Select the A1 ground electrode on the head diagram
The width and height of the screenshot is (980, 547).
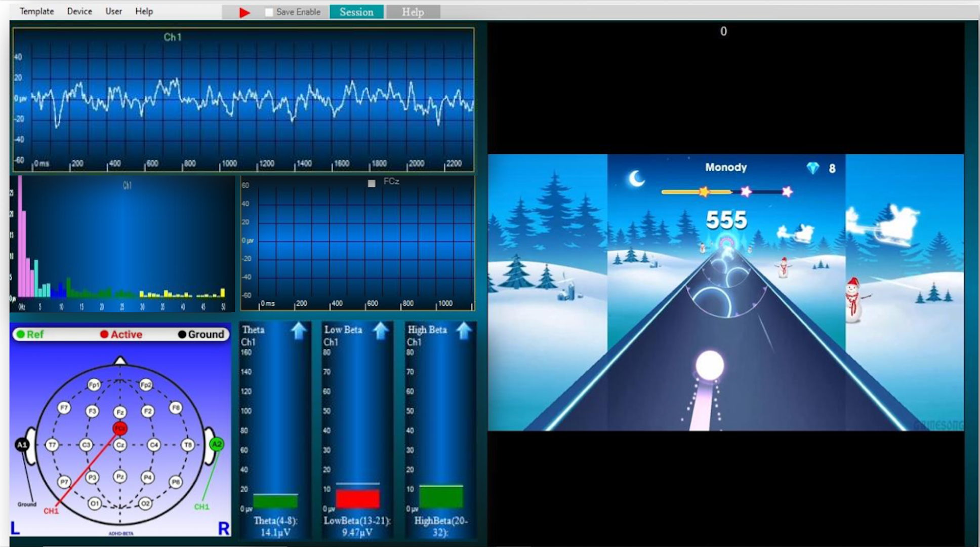coord(22,445)
